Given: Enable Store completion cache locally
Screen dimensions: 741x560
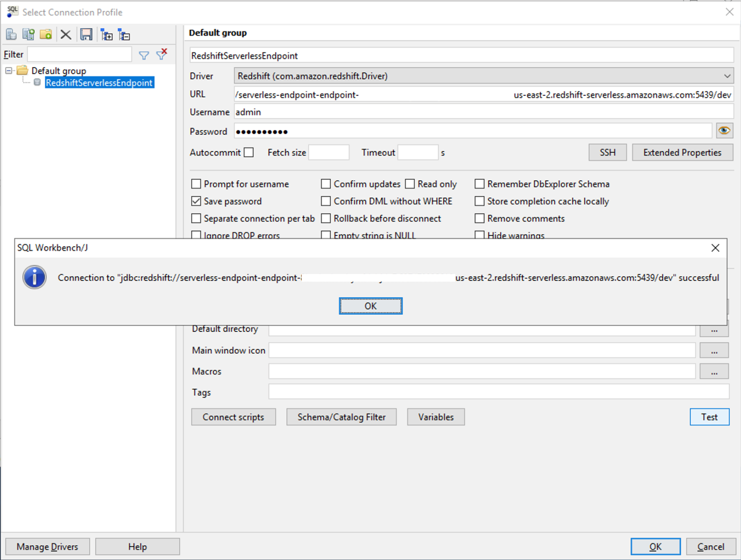Looking at the screenshot, I should (479, 201).
